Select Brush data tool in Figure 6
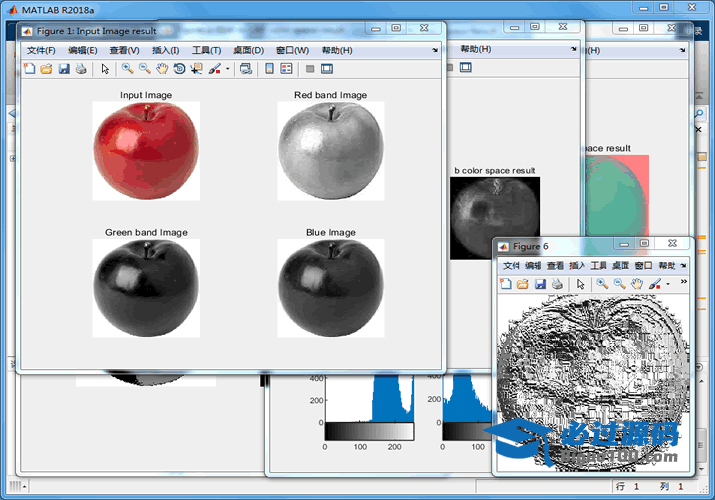 (655, 284)
